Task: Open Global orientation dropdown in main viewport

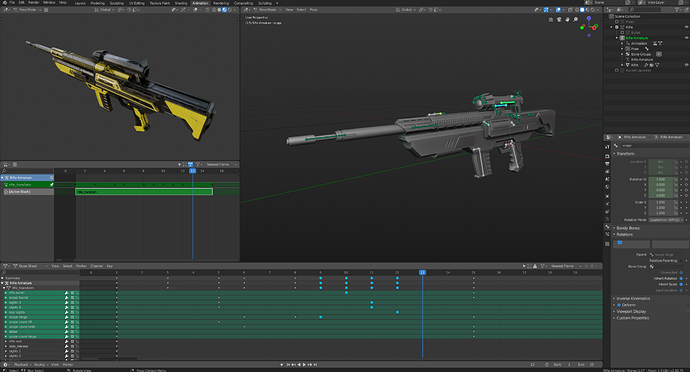Action: (x=406, y=9)
